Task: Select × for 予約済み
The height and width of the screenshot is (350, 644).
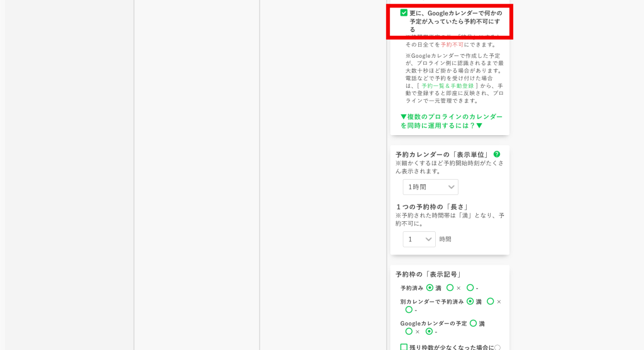Action: (x=450, y=288)
